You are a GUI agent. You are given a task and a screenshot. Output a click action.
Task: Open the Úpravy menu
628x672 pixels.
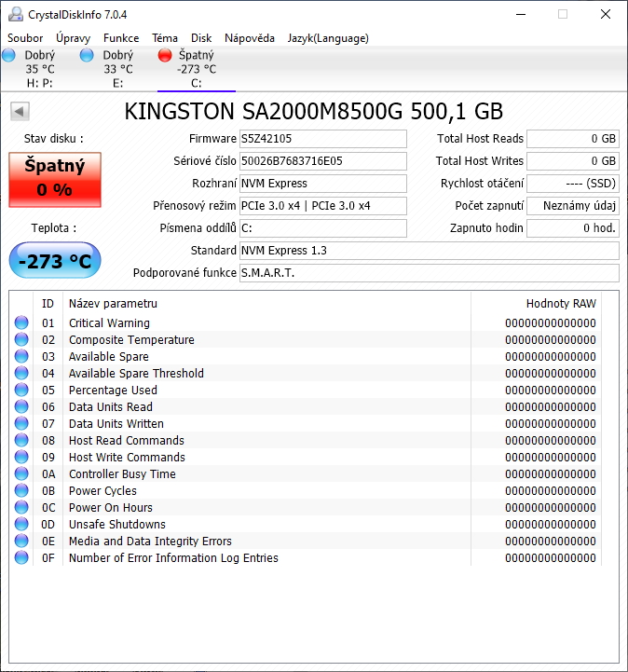pos(74,38)
